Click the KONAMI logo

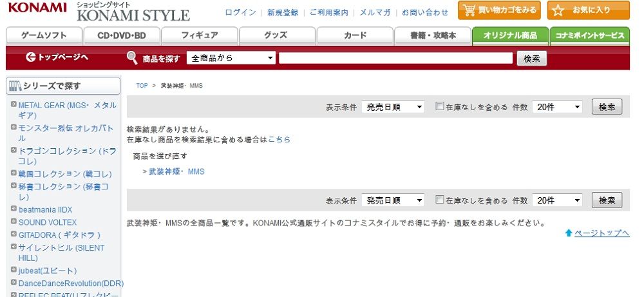tap(37, 7)
